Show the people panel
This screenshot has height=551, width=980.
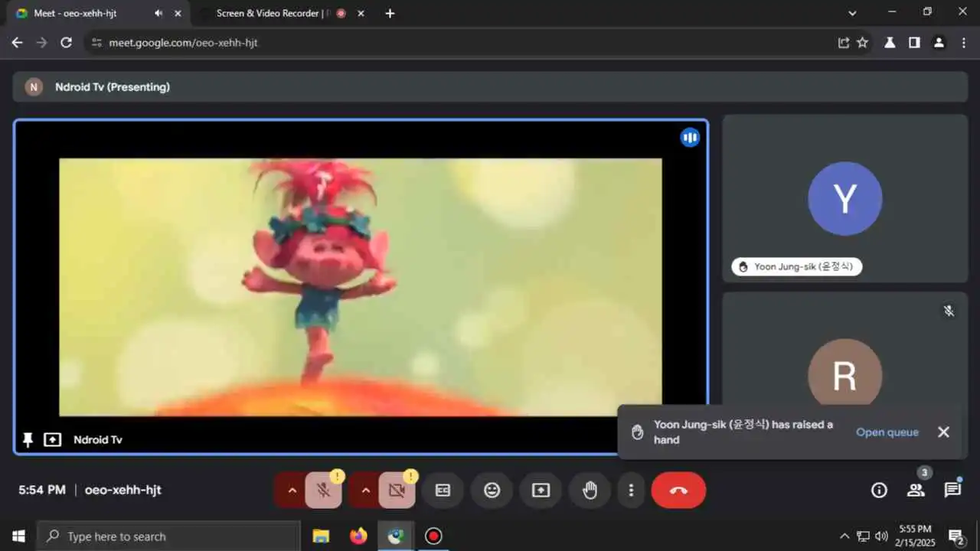tap(916, 491)
